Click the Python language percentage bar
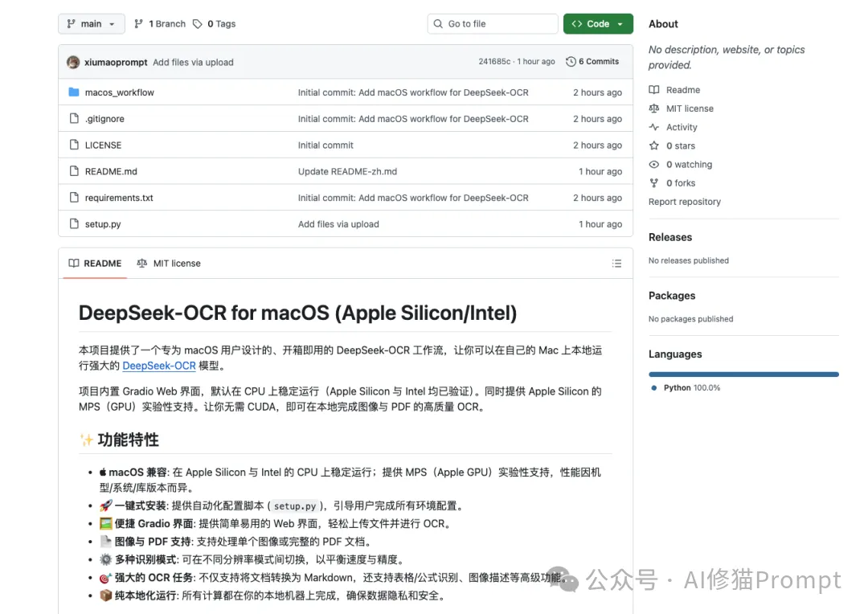Screen dimensions: 868x614 (743, 373)
